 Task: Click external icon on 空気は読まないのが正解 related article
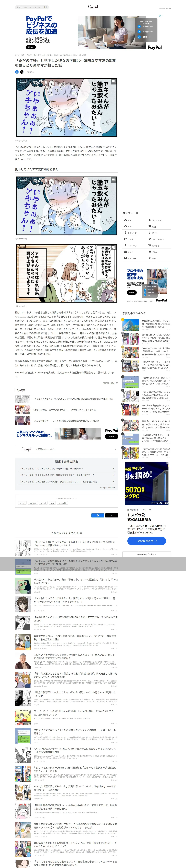coord(113,481)
